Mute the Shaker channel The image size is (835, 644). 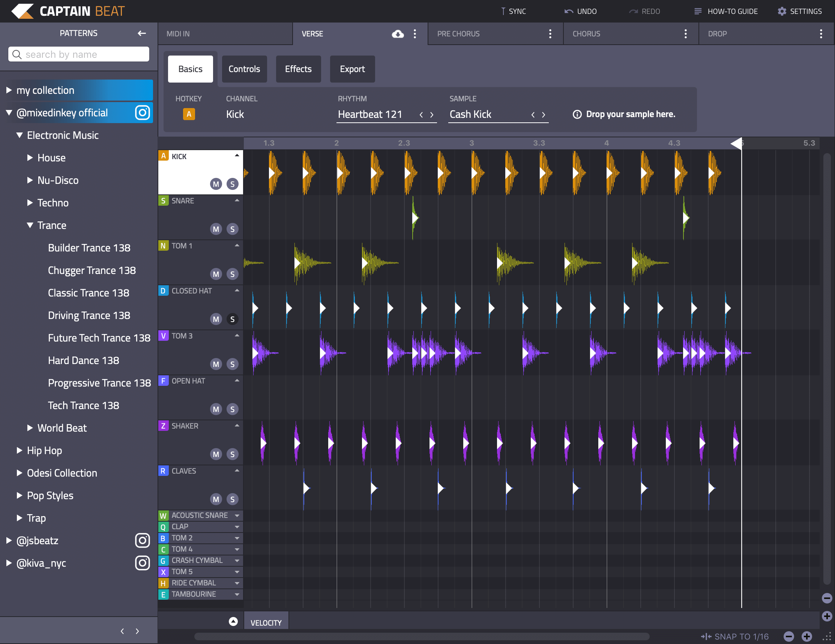pos(216,454)
